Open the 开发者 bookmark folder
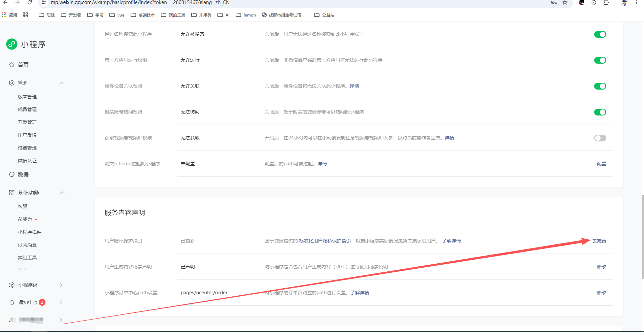The image size is (644, 332). click(71, 15)
